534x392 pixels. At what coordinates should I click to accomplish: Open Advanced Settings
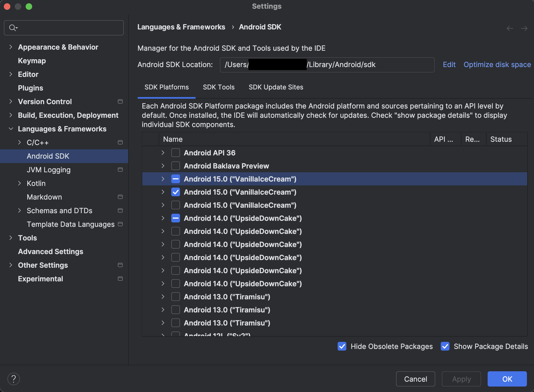(x=51, y=251)
